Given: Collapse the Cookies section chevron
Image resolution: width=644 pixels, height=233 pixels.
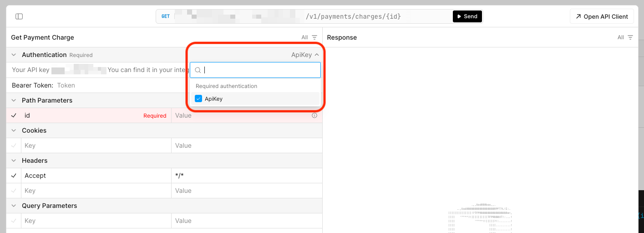Looking at the screenshot, I should coord(14,130).
